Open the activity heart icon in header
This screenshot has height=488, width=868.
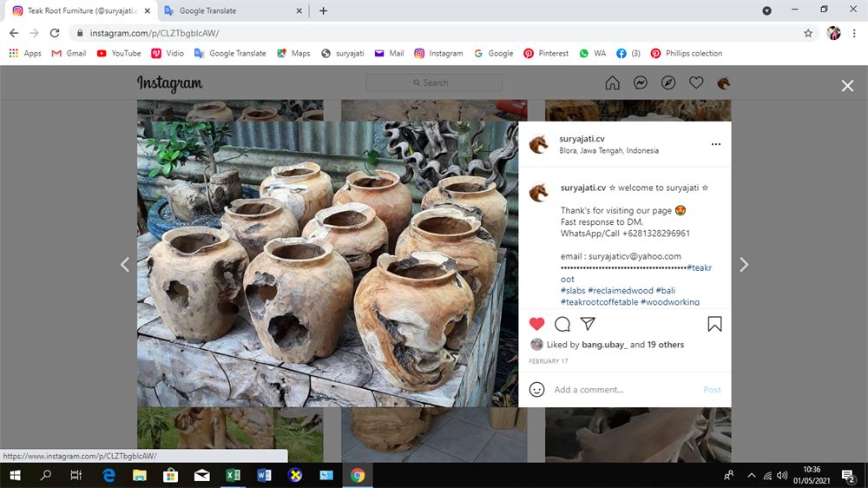[696, 82]
